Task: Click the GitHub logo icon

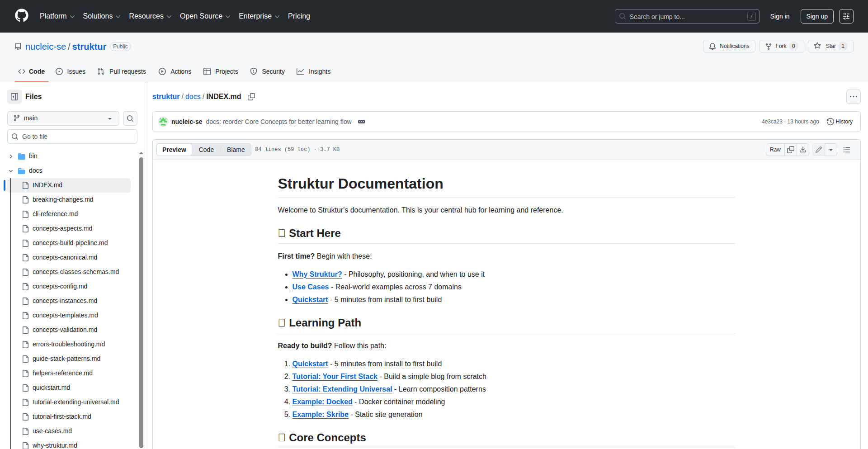Action: click(21, 16)
